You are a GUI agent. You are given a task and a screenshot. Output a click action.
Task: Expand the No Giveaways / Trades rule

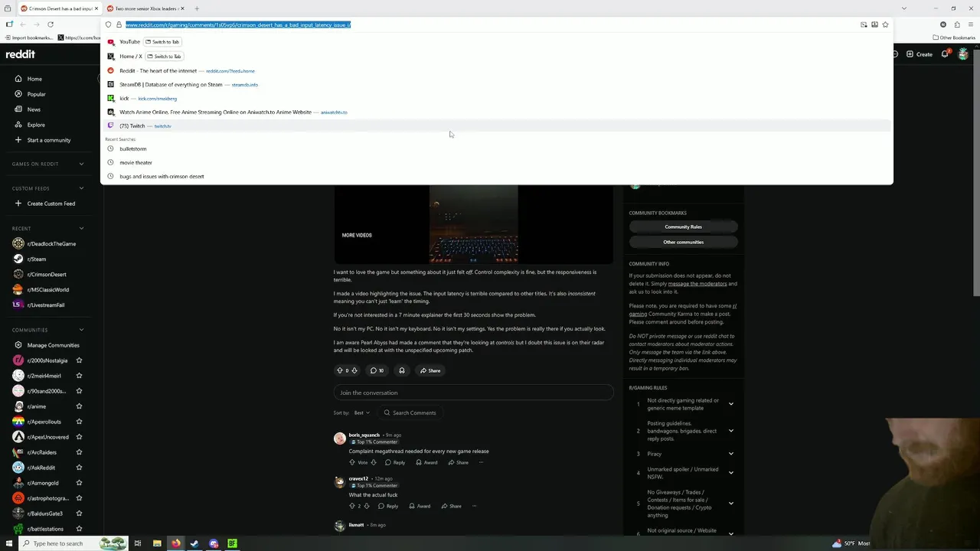[x=731, y=503]
